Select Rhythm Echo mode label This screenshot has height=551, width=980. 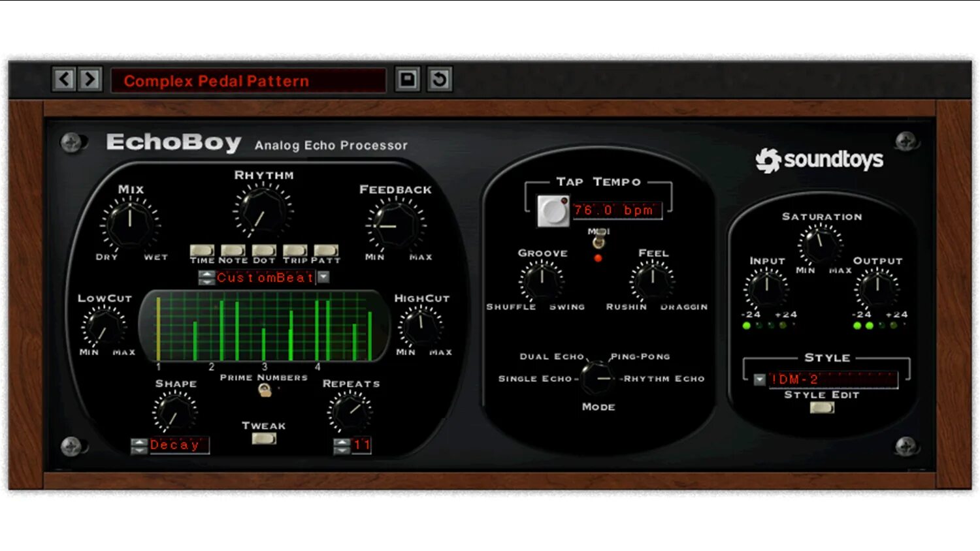[x=664, y=379]
